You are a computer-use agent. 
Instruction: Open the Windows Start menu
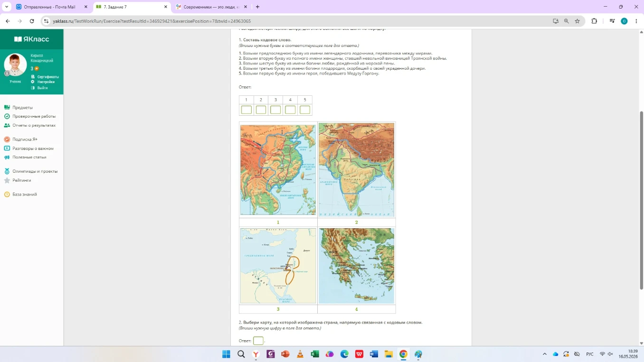226,354
